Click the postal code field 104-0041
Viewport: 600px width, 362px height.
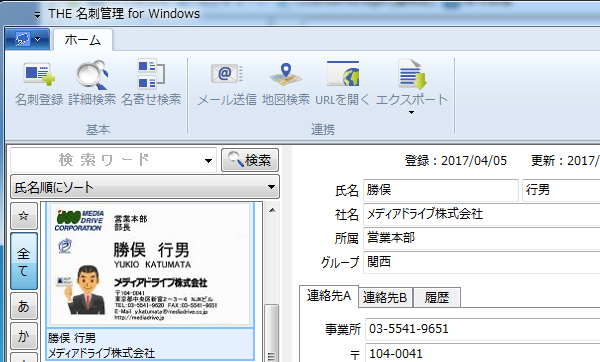tap(483, 353)
